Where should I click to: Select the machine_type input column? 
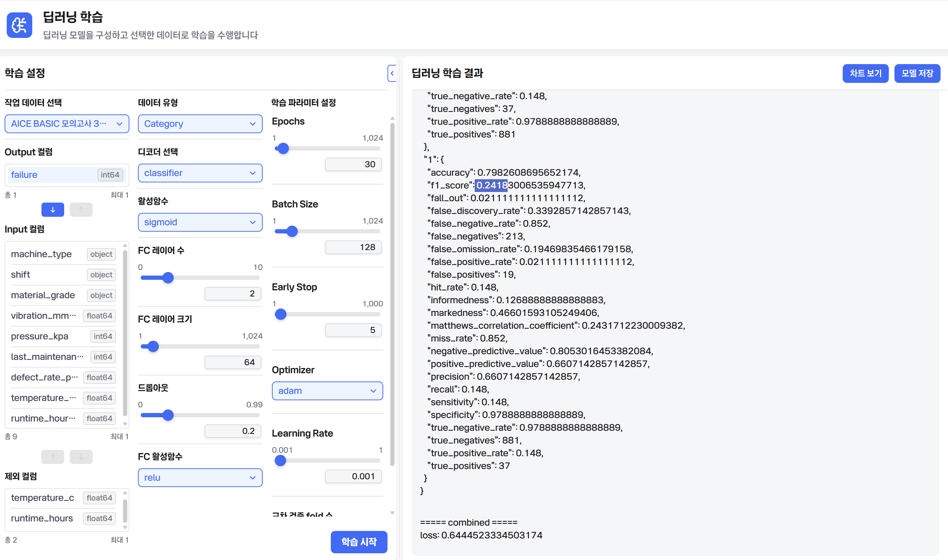63,254
